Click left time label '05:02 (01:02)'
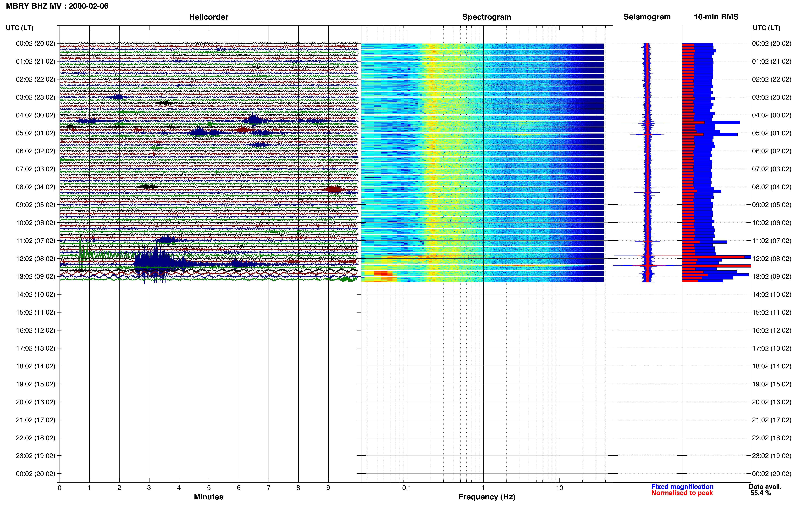 point(35,133)
